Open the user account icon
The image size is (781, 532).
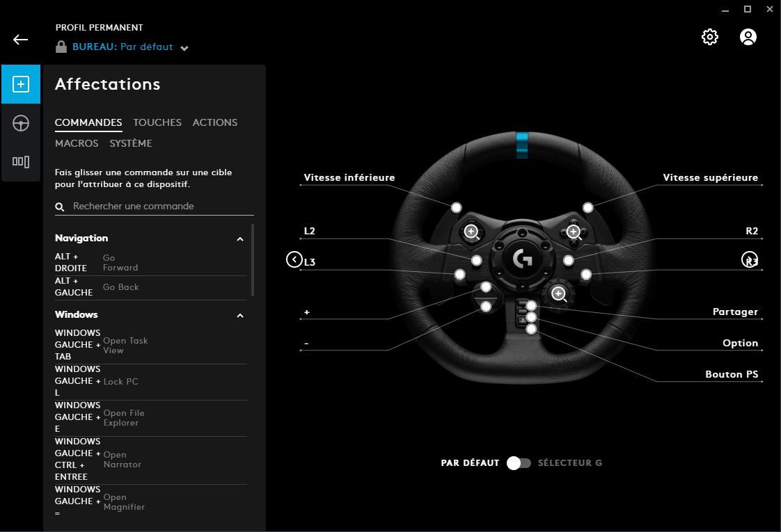[x=748, y=37]
